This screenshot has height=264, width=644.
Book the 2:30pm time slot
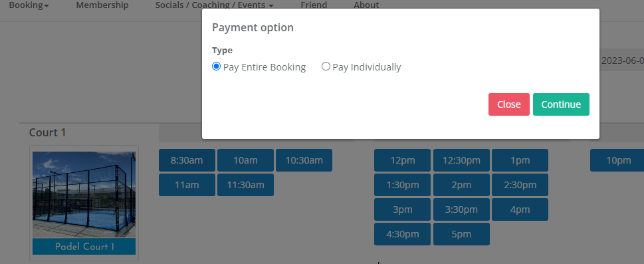(520, 185)
